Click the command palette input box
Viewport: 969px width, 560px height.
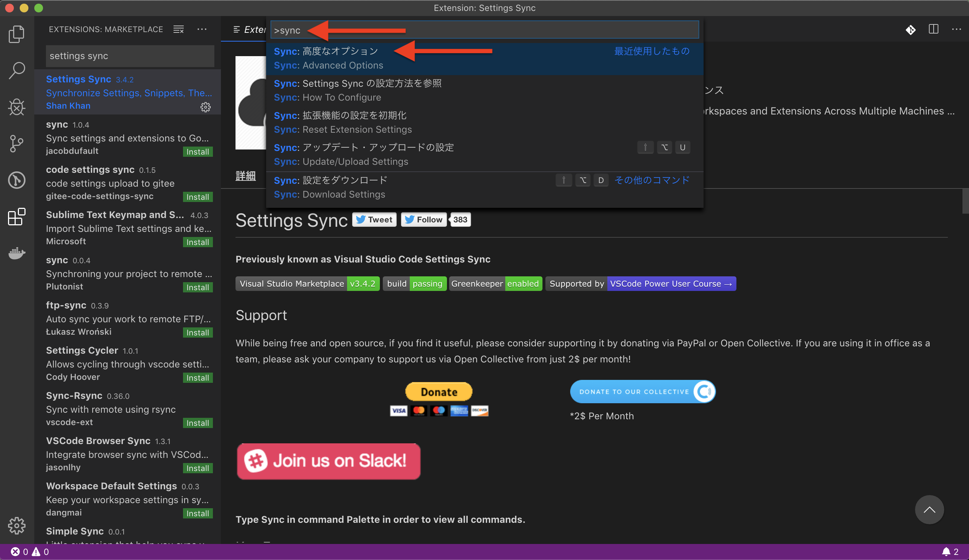[x=484, y=30]
